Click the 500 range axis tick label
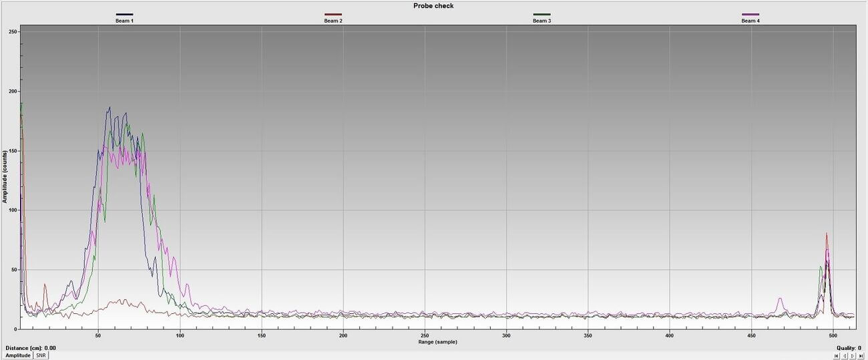This screenshot has height=360, width=868. pos(833,335)
